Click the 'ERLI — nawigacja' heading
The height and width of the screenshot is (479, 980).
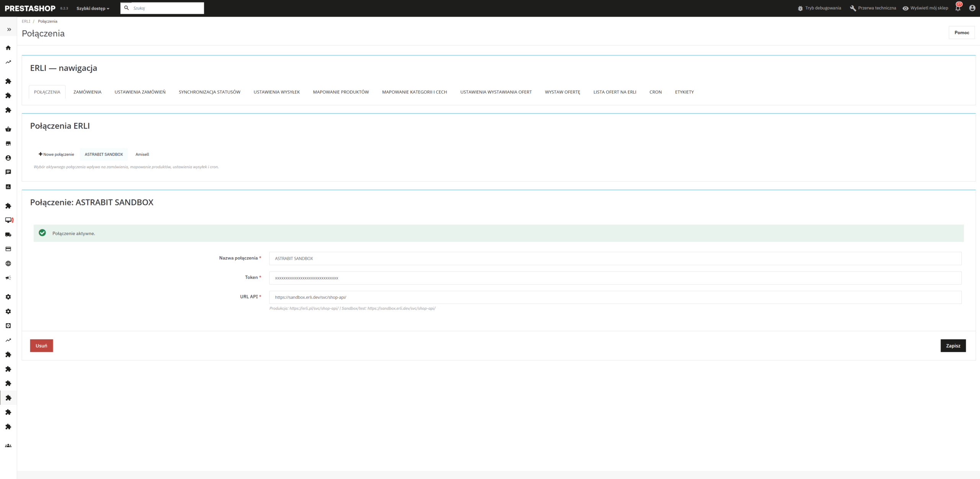[x=64, y=68]
